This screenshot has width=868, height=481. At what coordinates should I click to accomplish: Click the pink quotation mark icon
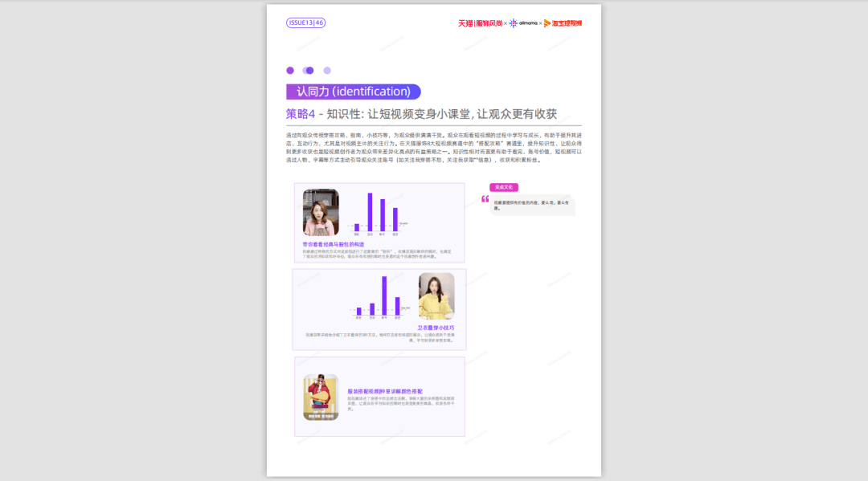tap(485, 199)
